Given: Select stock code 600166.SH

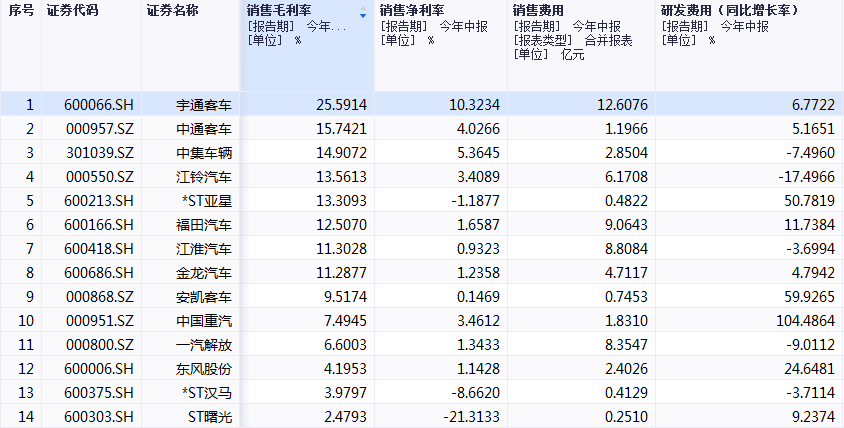Looking at the screenshot, I should point(98,224).
